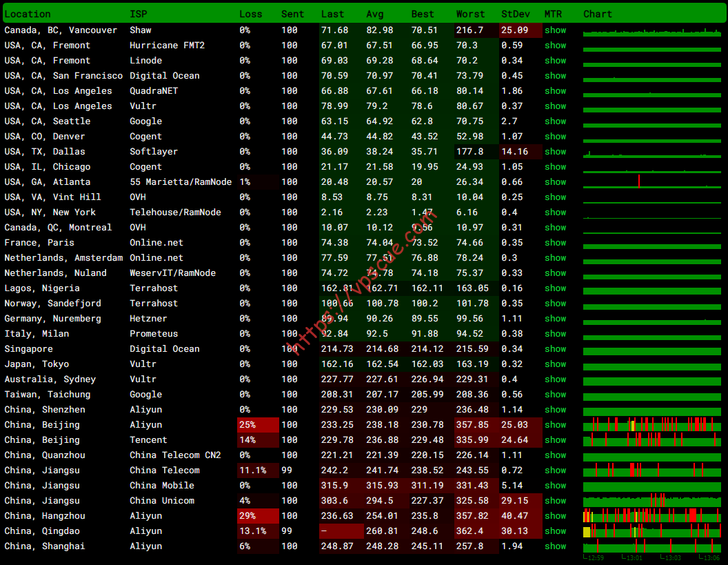Open show link for New York Telehouse/RamNode
This screenshot has width=728, height=565.
tap(555, 212)
